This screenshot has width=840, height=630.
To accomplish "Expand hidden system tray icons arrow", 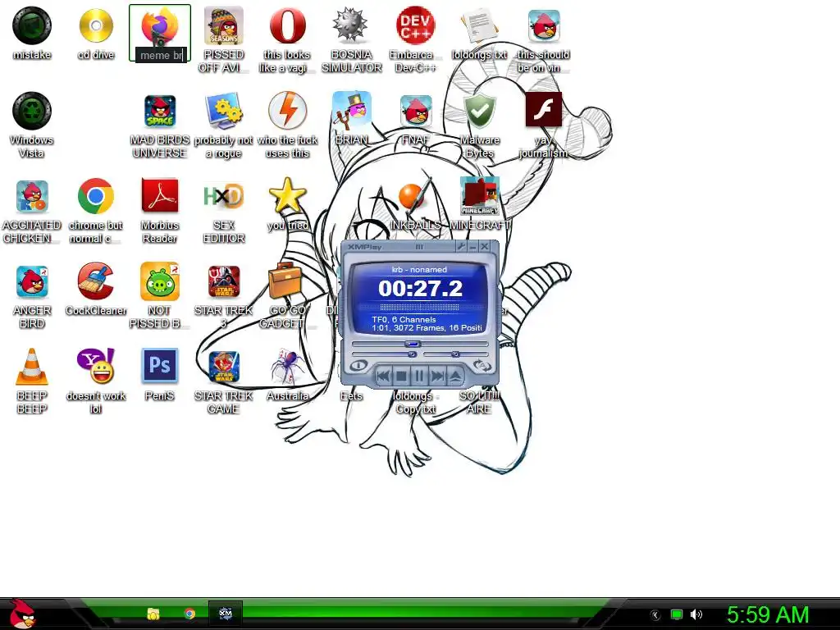I will tap(655, 615).
